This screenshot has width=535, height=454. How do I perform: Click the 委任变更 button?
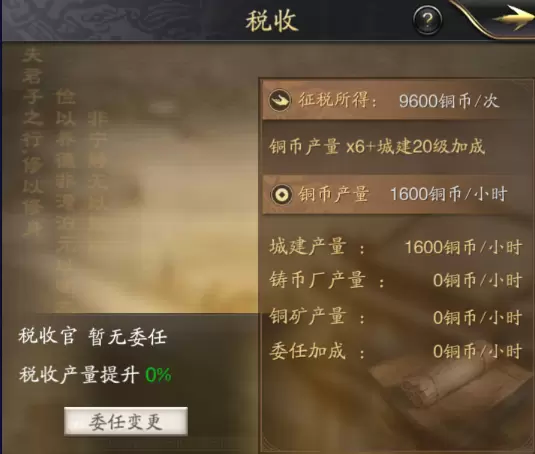(126, 421)
